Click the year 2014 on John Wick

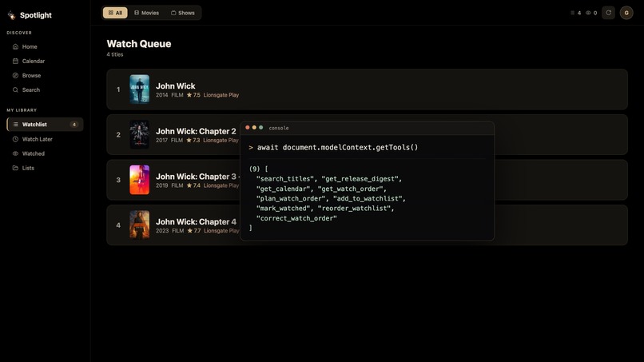coord(162,95)
